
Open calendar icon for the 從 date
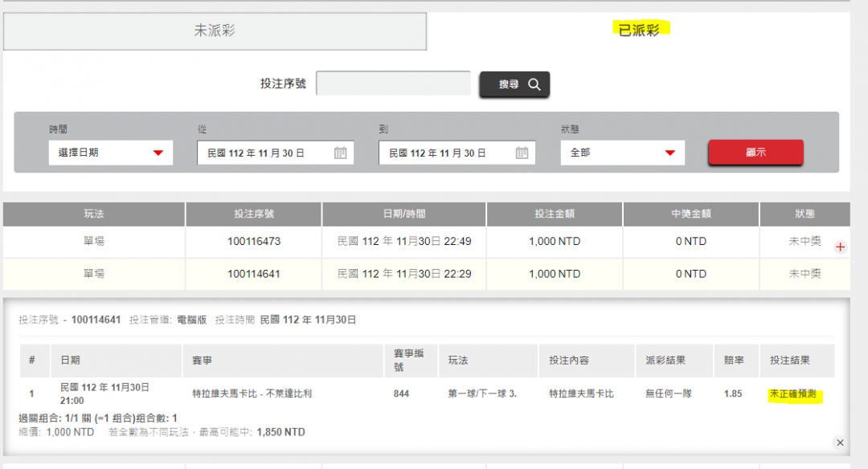(x=341, y=153)
